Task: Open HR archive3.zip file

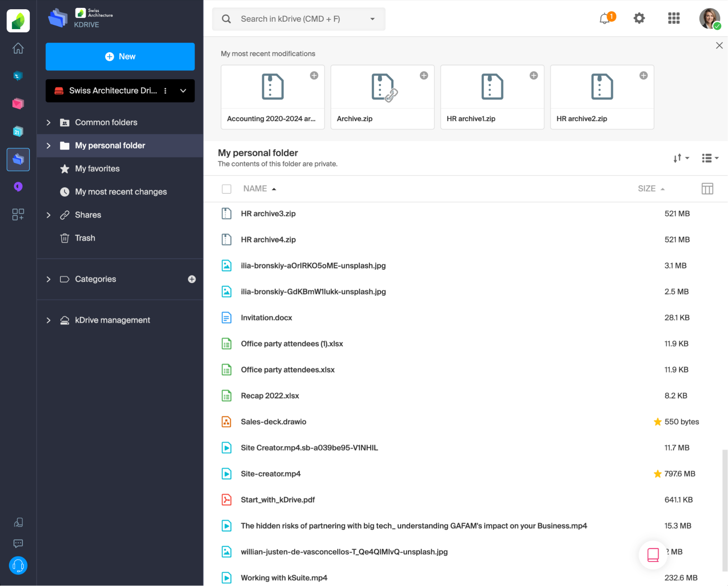Action: 268,214
